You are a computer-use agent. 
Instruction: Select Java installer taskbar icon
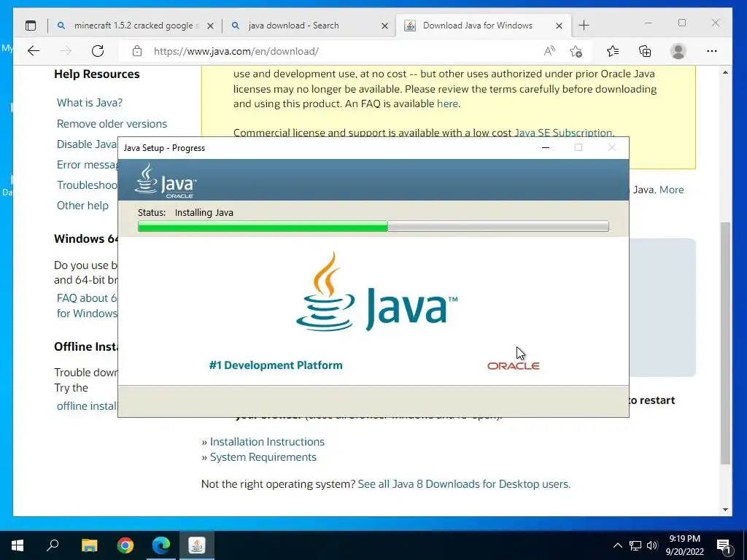(x=197, y=545)
